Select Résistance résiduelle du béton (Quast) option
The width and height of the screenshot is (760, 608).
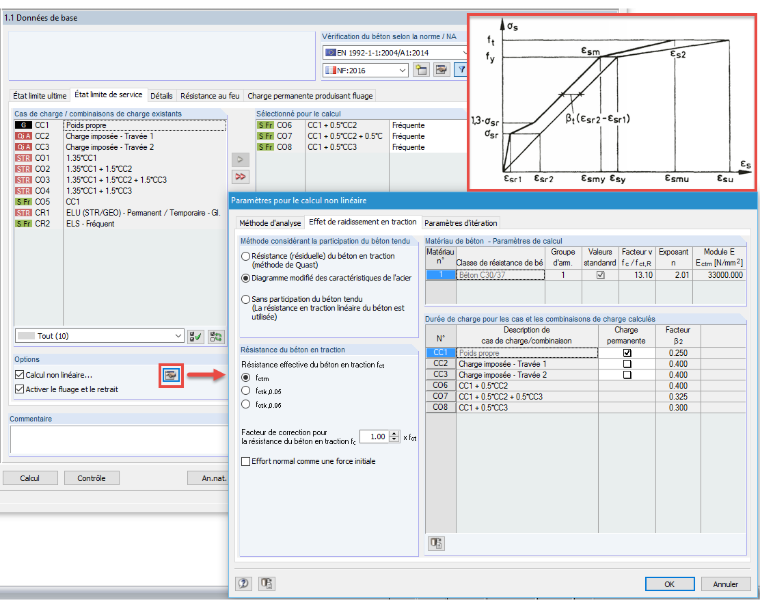pyautogui.click(x=246, y=256)
